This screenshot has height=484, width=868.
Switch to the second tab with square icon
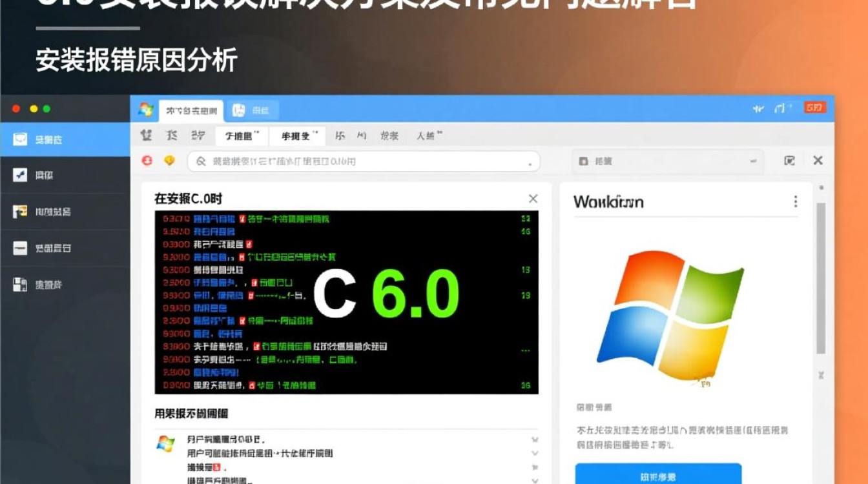point(252,110)
